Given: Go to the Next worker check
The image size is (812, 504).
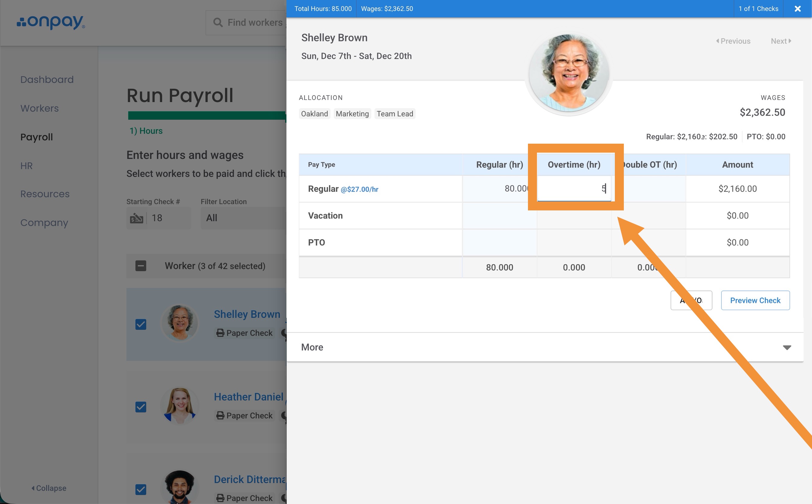Looking at the screenshot, I should [x=780, y=41].
